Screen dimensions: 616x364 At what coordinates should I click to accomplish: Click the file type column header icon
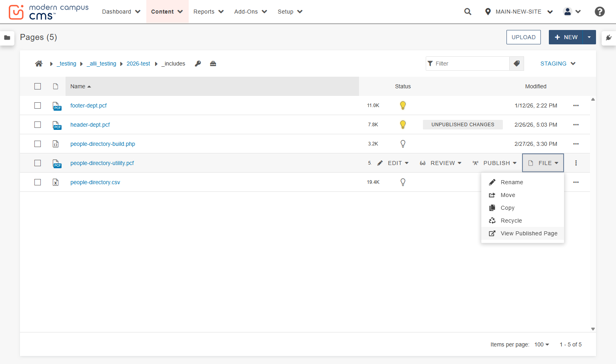point(56,86)
